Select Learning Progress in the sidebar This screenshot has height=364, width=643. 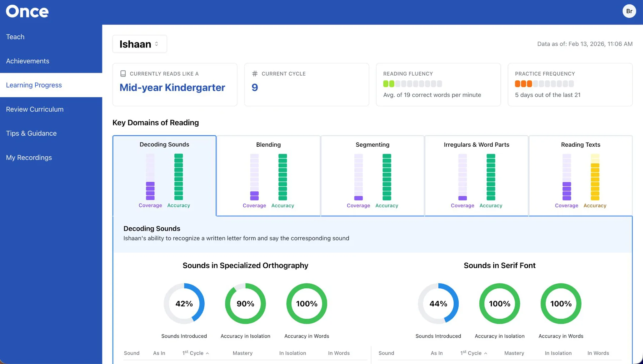click(51, 85)
